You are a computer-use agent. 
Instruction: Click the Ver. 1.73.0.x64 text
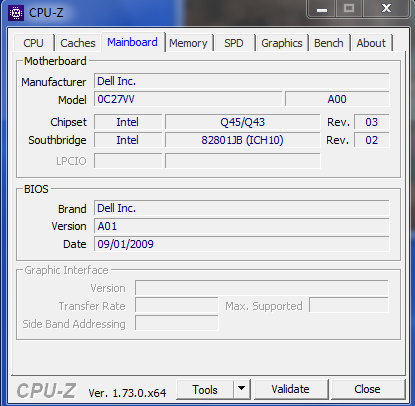click(x=127, y=393)
